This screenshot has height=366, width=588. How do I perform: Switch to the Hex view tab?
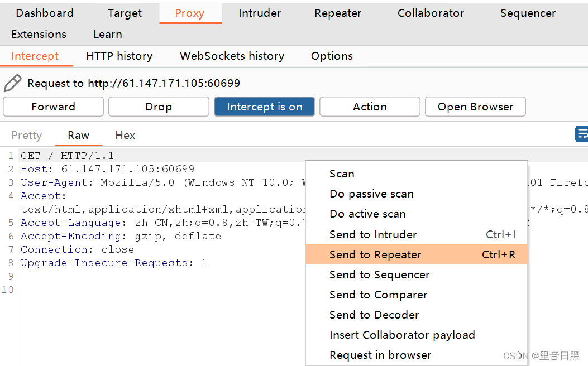click(x=125, y=135)
